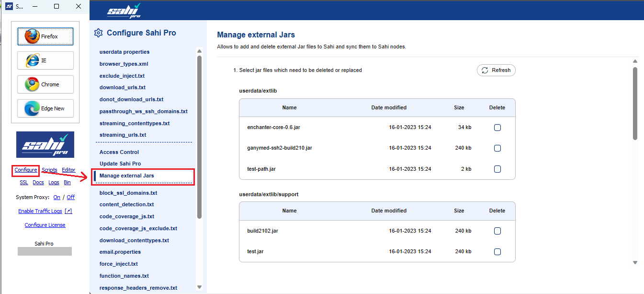Check Delete box for enchanter-core-0.6.jar
The image size is (644, 294).
click(x=497, y=128)
